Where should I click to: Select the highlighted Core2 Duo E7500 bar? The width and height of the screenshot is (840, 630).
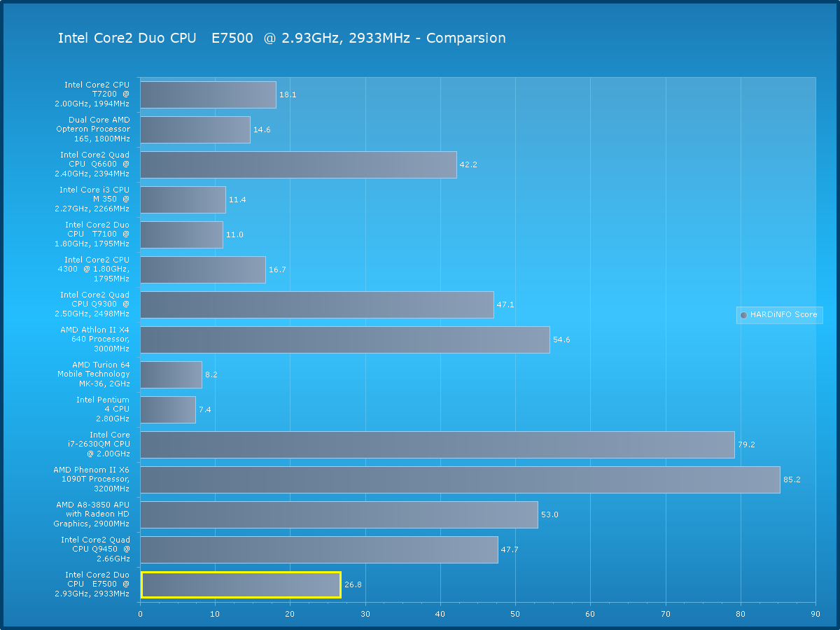coord(241,584)
